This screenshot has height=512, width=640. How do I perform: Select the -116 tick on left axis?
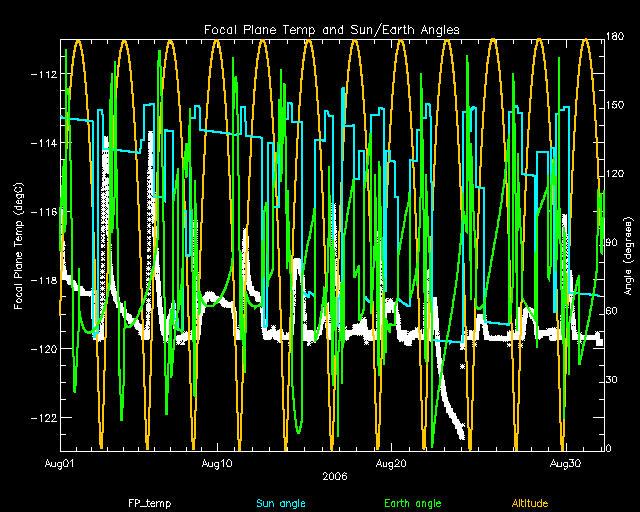click(x=43, y=212)
